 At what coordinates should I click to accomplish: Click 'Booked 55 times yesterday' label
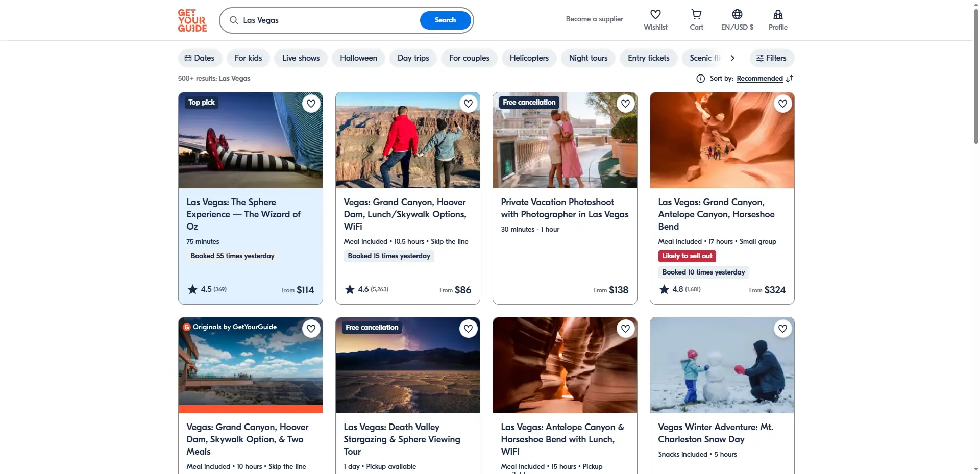click(232, 256)
